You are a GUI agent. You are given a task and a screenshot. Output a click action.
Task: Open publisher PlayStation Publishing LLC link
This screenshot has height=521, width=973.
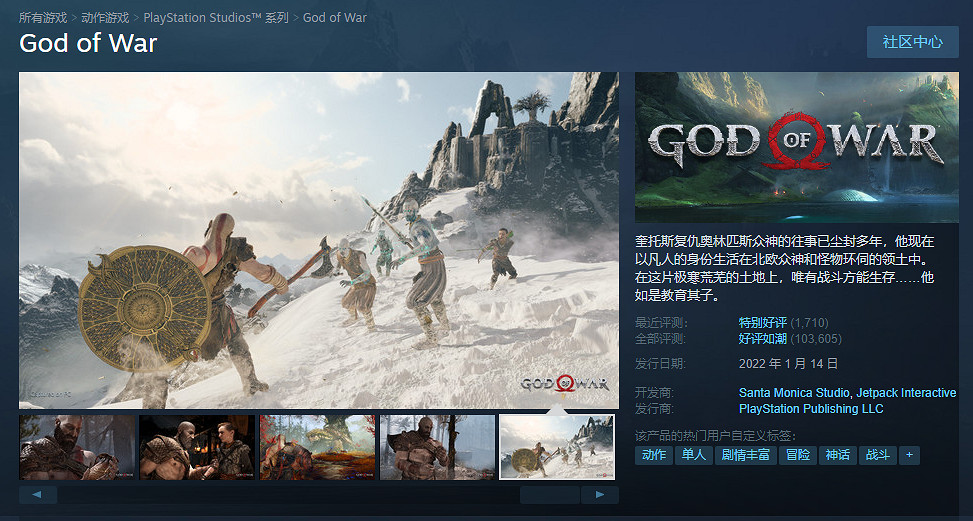point(811,409)
